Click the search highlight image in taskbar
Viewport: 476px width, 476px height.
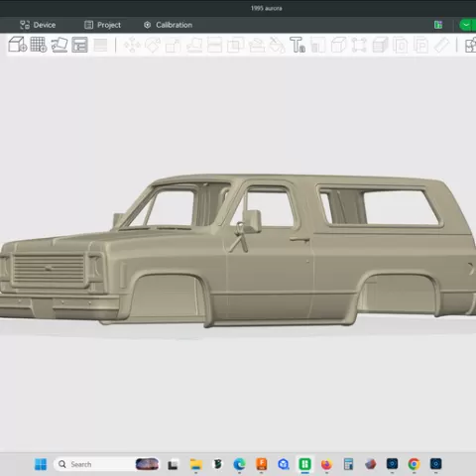click(x=147, y=464)
